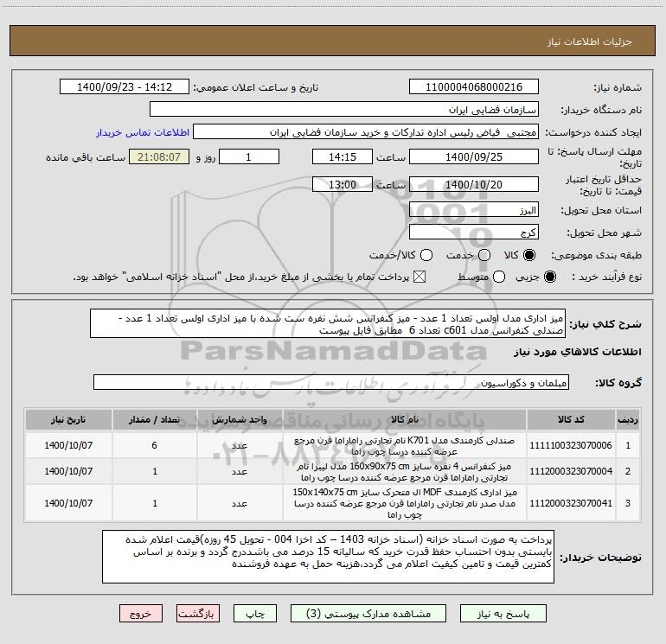Viewport: 666px width, 644px height.
Task: Click the announcement date field 1400/09/23 - 14:12
Action: [x=125, y=86]
